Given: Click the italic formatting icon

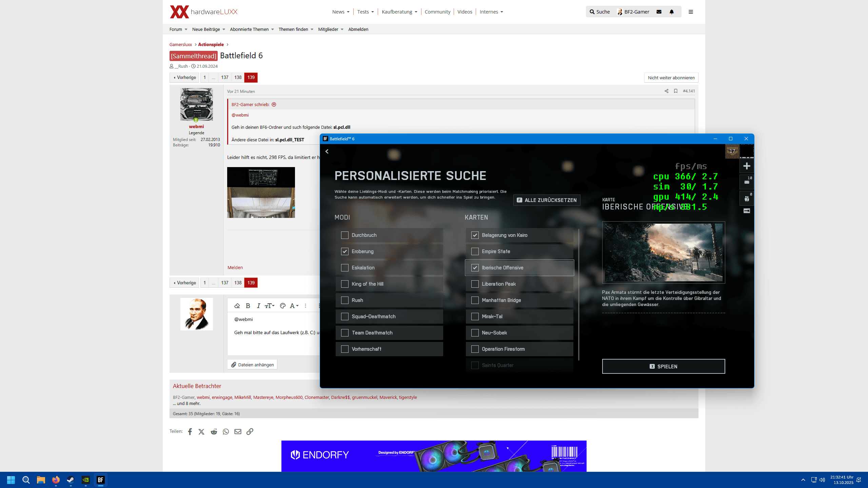Looking at the screenshot, I should 258,306.
